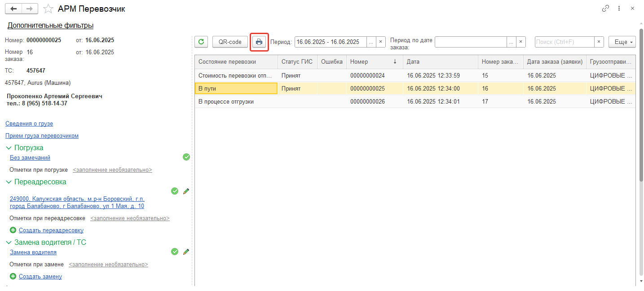This screenshot has width=644, height=291.
Task: Click the forward navigation arrow
Action: tap(30, 9)
